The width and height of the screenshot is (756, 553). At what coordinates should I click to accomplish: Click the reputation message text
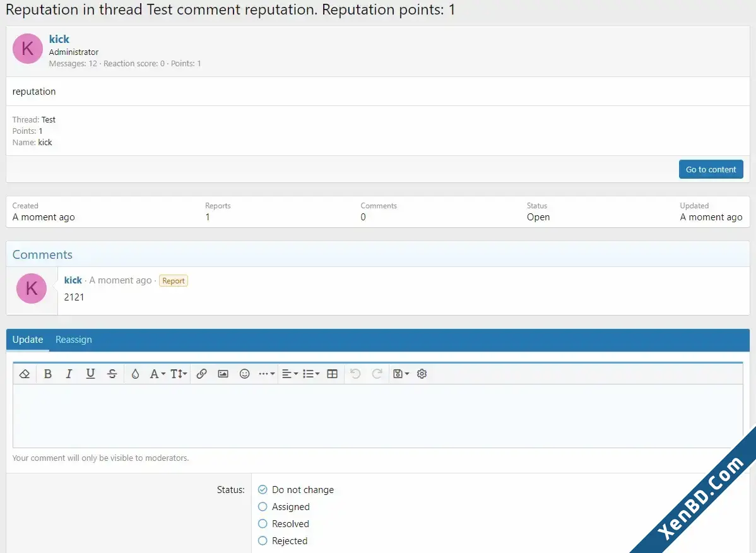click(x=33, y=92)
